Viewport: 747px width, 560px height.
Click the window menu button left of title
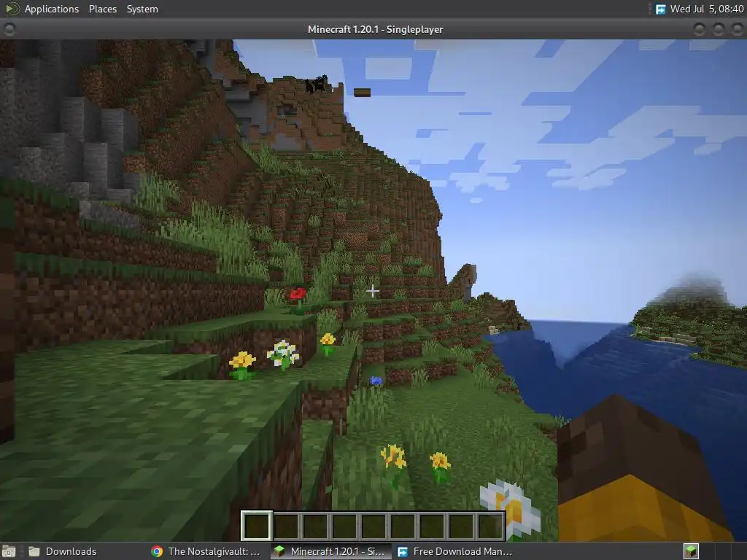[x=9, y=29]
